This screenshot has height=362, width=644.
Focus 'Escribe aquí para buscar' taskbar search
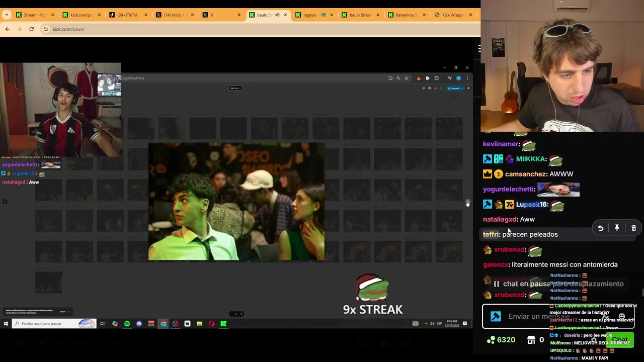54,324
